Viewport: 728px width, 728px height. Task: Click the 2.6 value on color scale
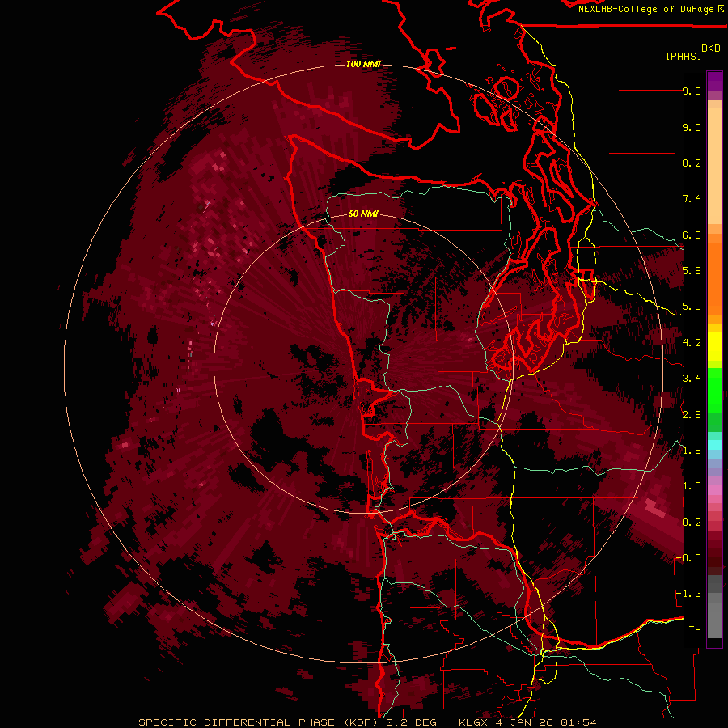pyautogui.click(x=692, y=415)
